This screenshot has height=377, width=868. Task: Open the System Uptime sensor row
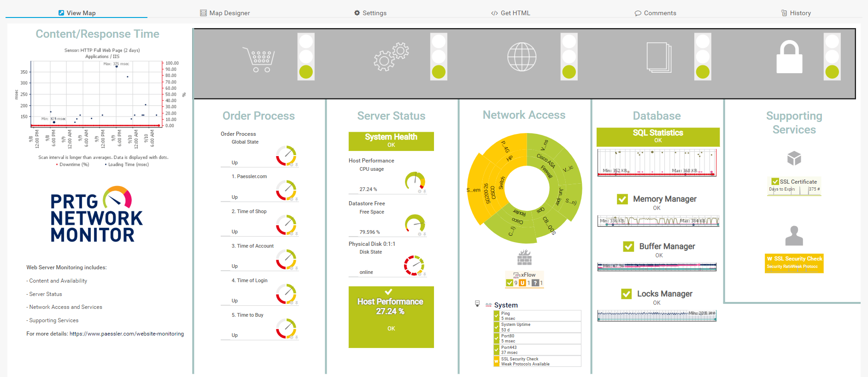coord(537,327)
